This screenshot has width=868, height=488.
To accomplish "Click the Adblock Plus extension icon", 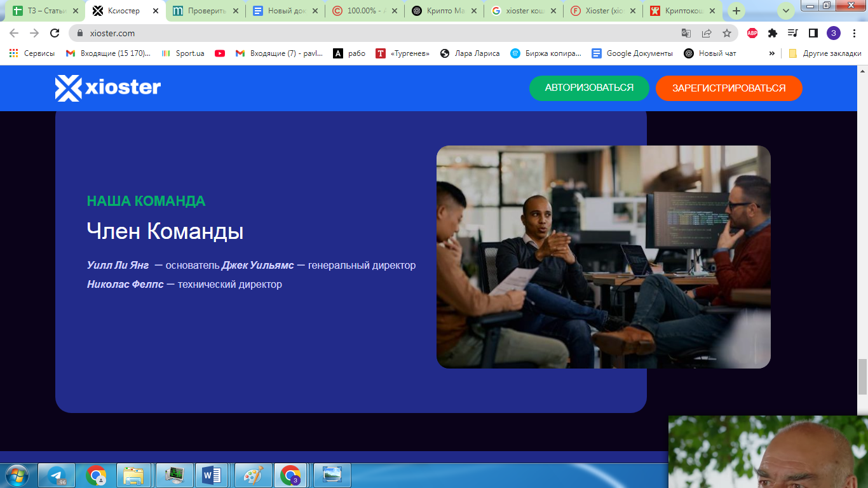I will click(752, 33).
